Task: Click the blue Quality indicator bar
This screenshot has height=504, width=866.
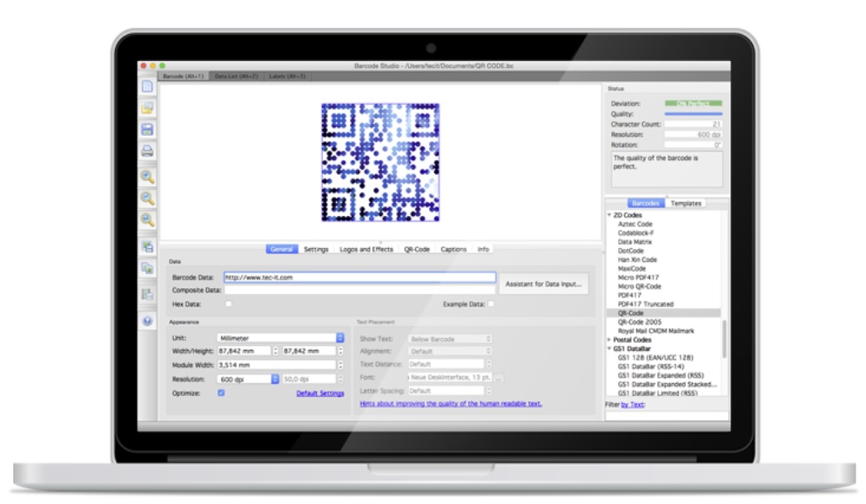Action: [x=693, y=114]
